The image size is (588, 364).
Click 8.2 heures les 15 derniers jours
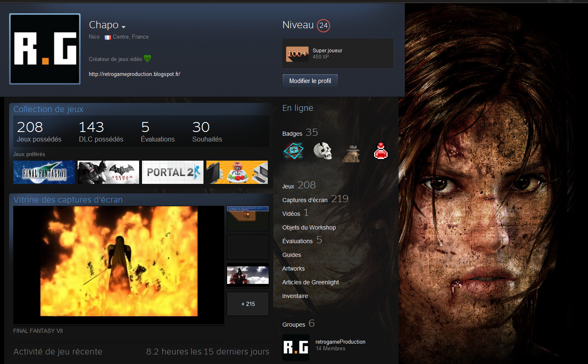pyautogui.click(x=208, y=352)
